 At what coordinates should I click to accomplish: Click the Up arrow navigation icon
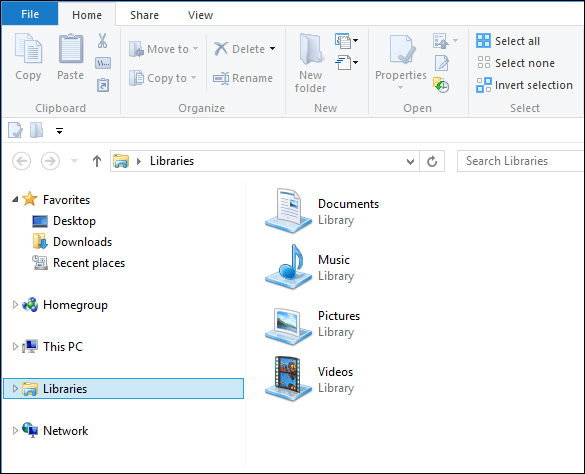97,161
